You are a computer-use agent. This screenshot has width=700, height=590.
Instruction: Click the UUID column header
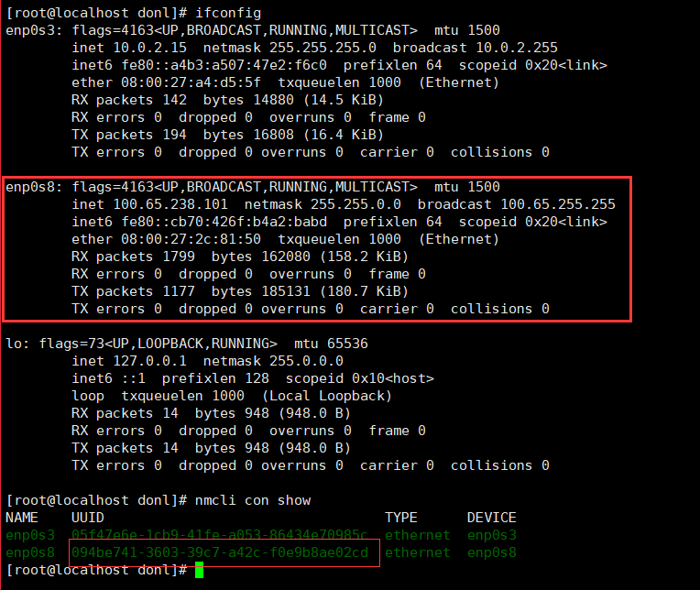point(88,518)
